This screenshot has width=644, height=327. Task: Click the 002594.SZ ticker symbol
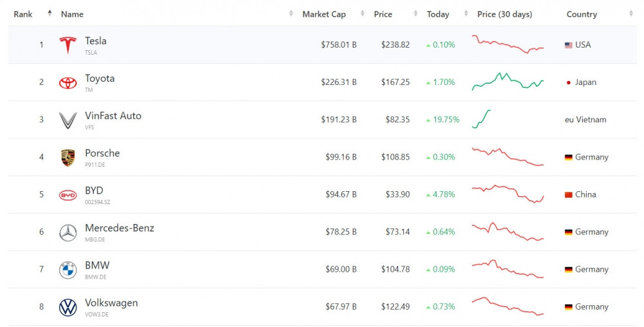tap(97, 202)
